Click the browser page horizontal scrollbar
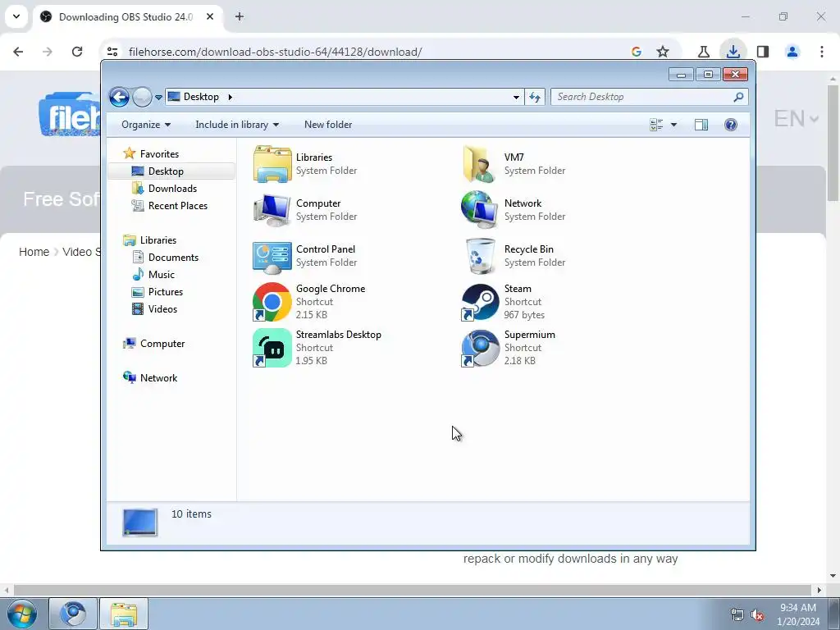840x630 pixels. (413, 590)
